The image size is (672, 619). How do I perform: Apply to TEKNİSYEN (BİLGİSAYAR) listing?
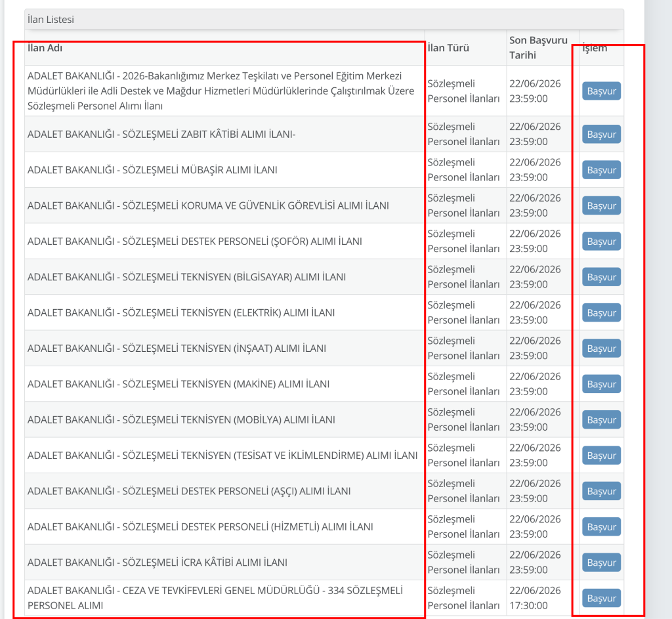pos(601,277)
